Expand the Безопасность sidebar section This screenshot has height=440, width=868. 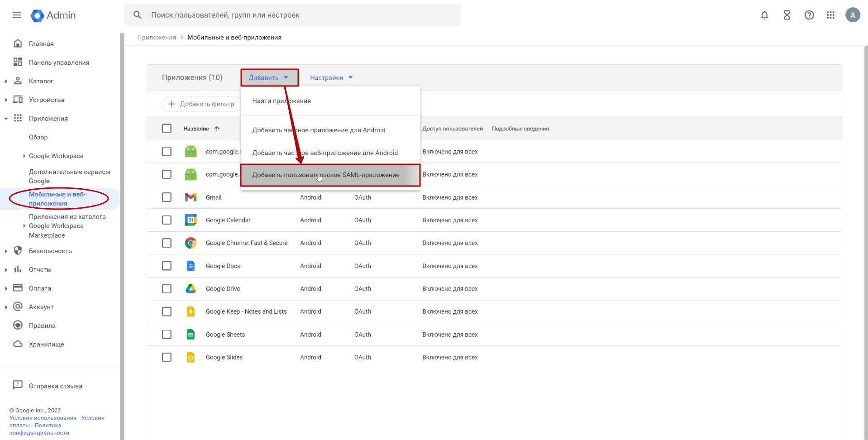click(x=6, y=251)
